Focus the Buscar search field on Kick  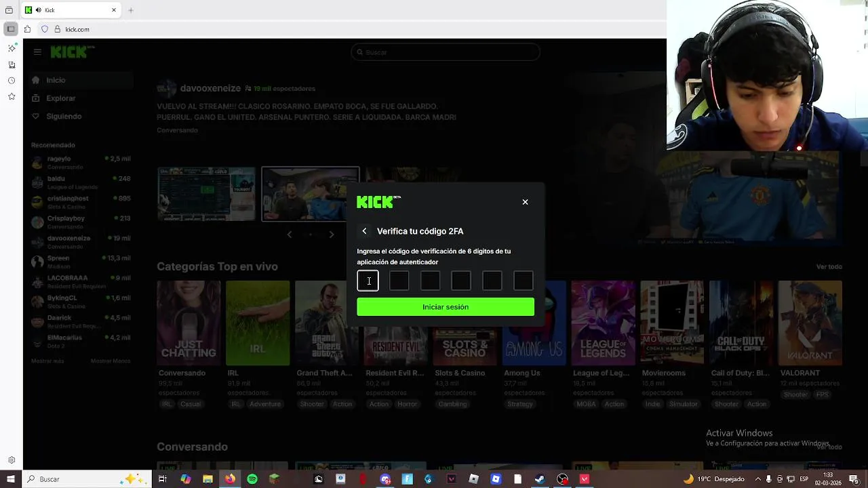(x=446, y=52)
